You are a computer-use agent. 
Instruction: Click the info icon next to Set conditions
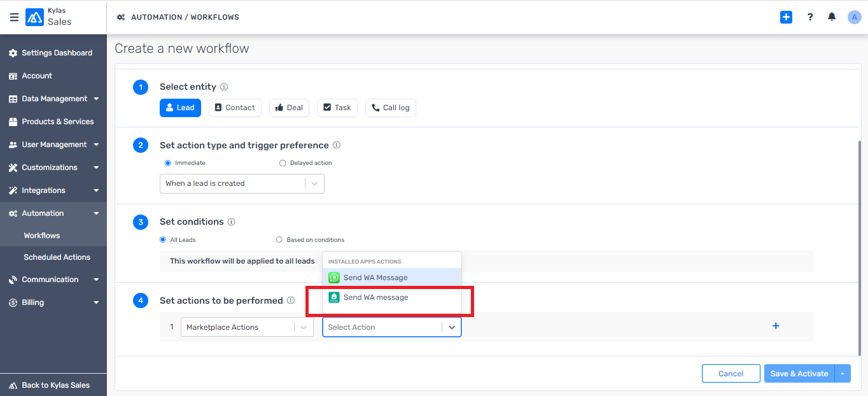[x=232, y=222]
